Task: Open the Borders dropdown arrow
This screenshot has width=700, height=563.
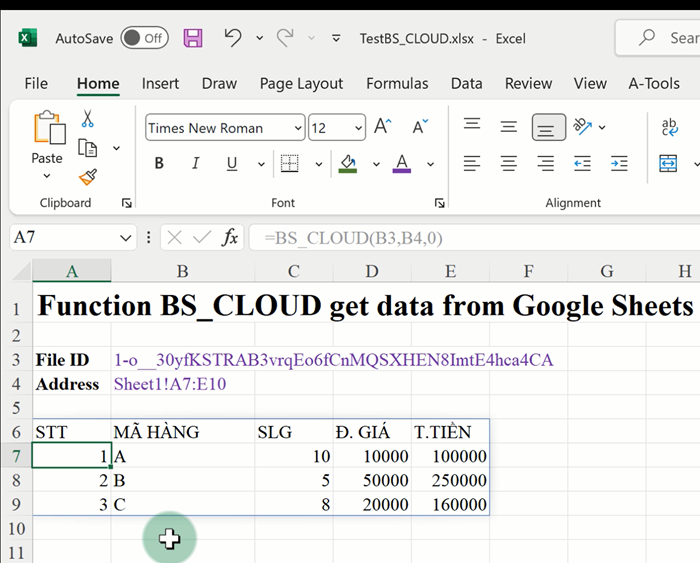Action: (x=319, y=164)
